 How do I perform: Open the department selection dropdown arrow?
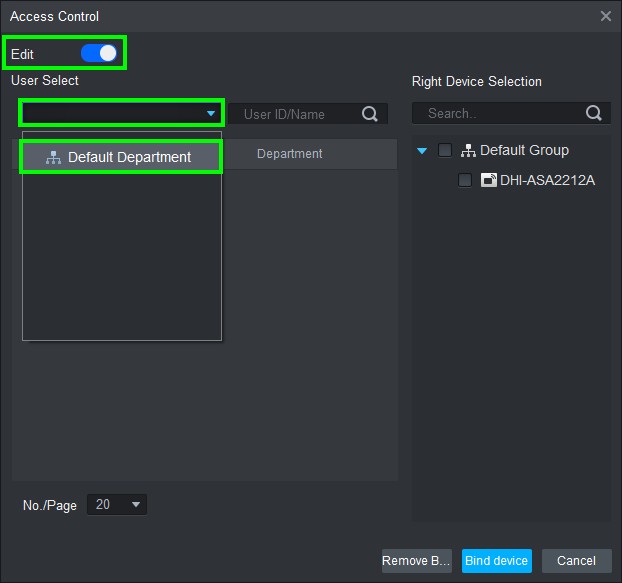coord(211,114)
